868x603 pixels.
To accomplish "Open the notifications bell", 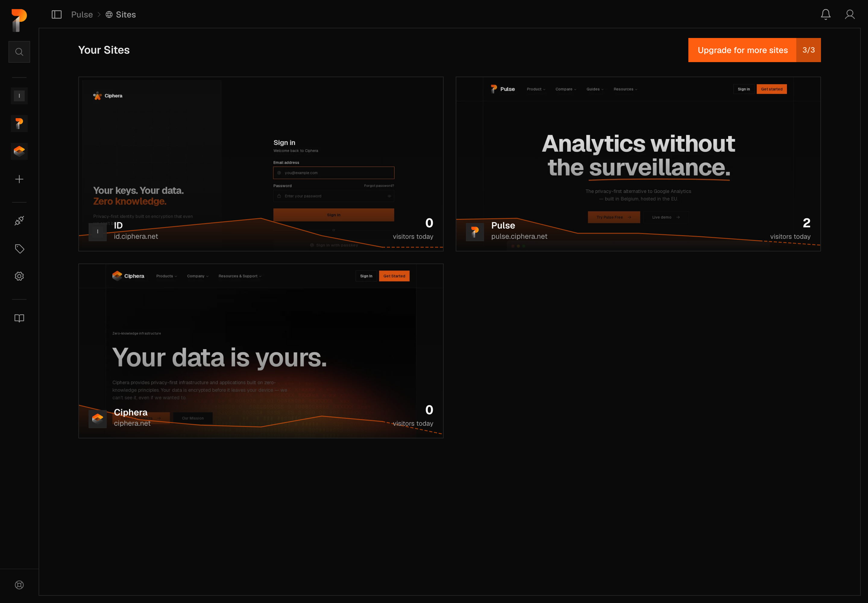I will (826, 14).
